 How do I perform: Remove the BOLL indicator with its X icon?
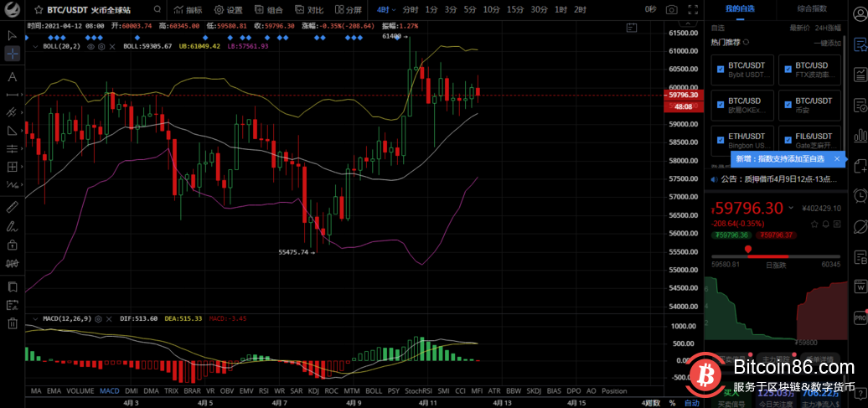click(x=112, y=46)
